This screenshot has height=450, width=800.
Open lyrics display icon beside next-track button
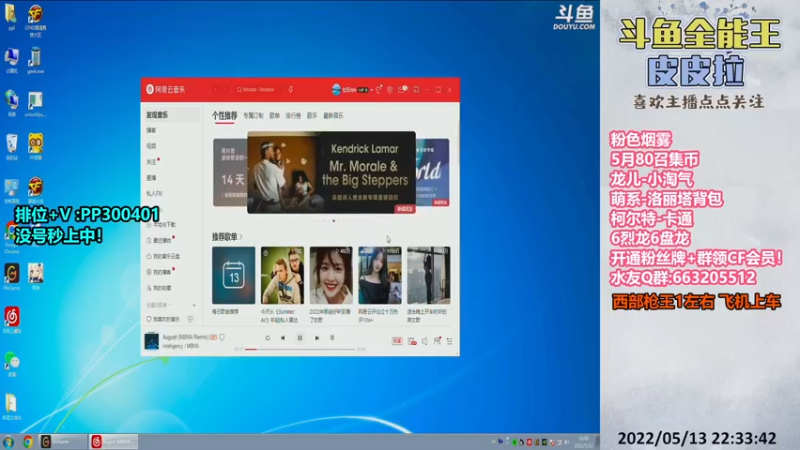pyautogui.click(x=332, y=338)
